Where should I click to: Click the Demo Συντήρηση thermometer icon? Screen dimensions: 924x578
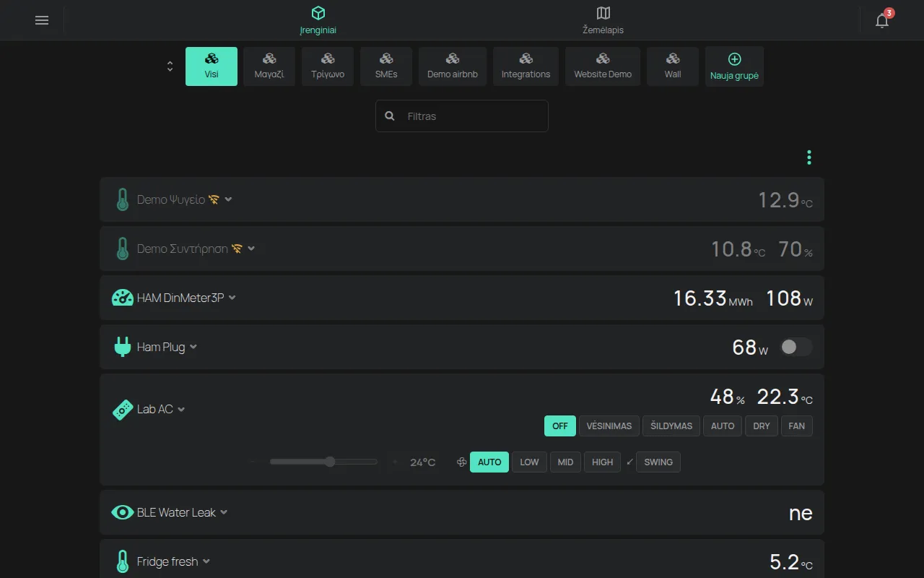pyautogui.click(x=123, y=249)
